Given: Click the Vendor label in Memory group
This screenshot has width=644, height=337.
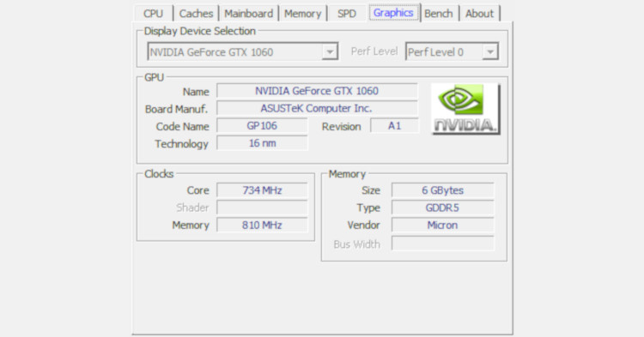Looking at the screenshot, I should [x=363, y=225].
